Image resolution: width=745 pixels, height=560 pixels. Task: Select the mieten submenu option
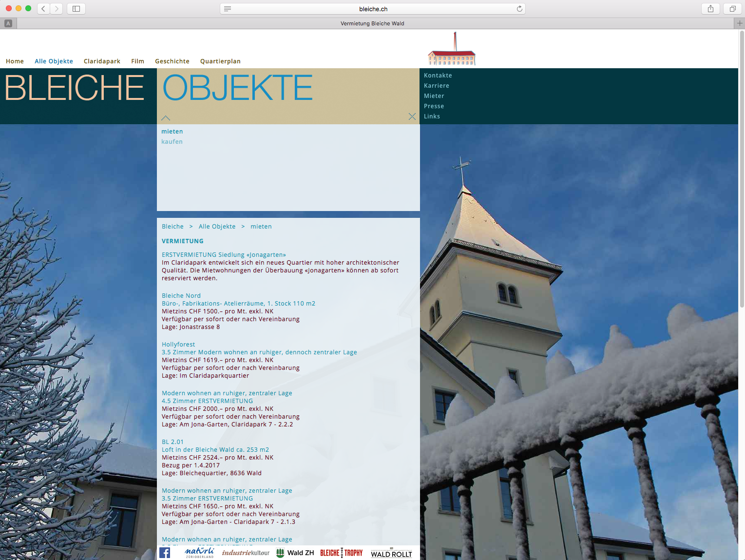172,132
